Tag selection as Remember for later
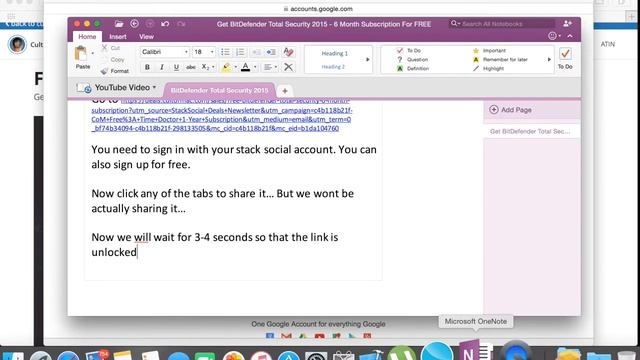This screenshot has width=640, height=360. (x=500, y=60)
